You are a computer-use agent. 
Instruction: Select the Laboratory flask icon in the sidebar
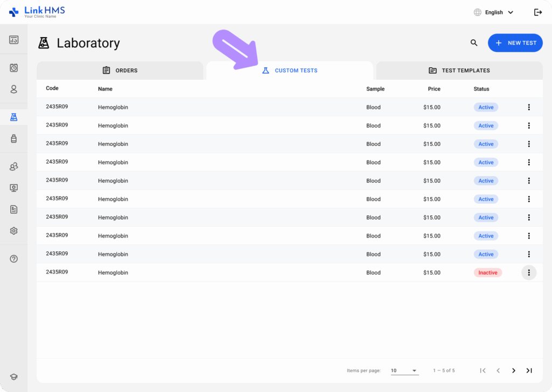pyautogui.click(x=13, y=117)
